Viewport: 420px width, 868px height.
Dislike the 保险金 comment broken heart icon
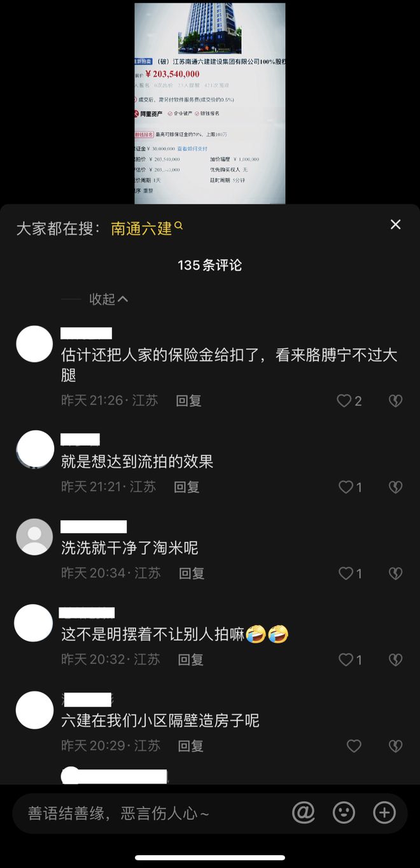395,401
